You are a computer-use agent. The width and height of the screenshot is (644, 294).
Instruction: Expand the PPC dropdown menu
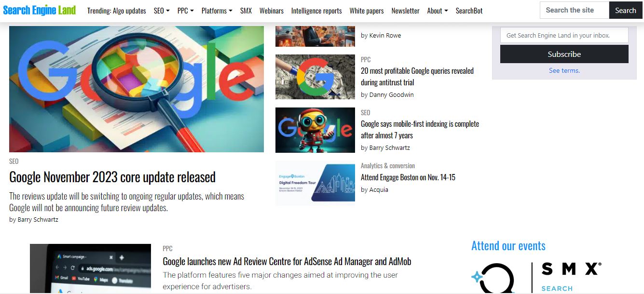click(x=186, y=11)
